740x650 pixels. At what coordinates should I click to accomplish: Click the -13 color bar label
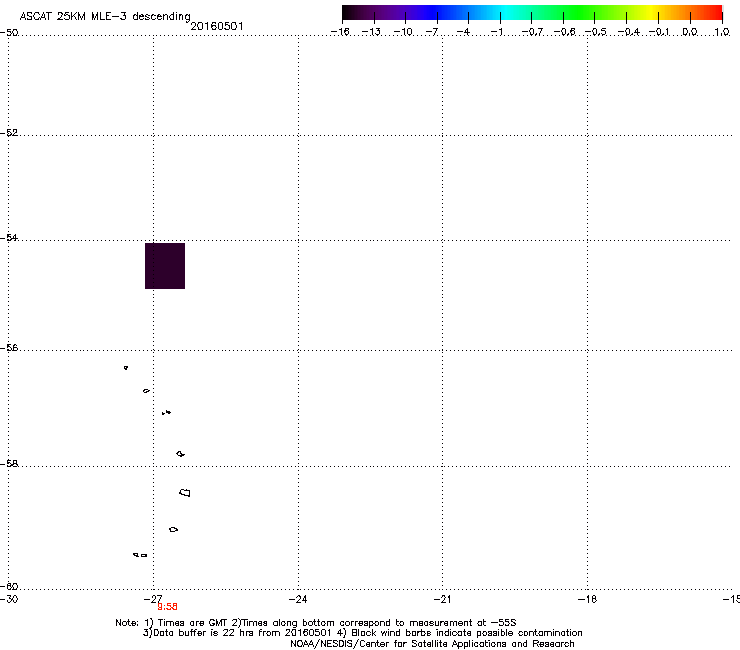click(371, 32)
